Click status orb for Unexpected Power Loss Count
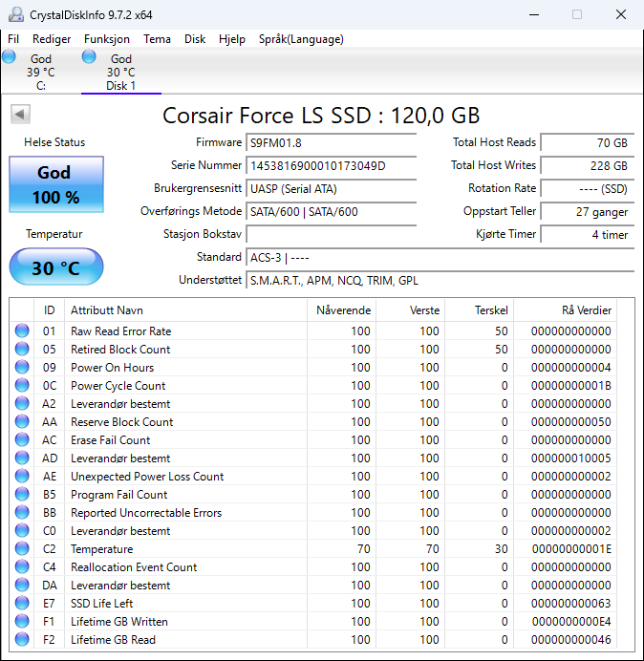Viewport: 644px width, 661px height. [22, 476]
